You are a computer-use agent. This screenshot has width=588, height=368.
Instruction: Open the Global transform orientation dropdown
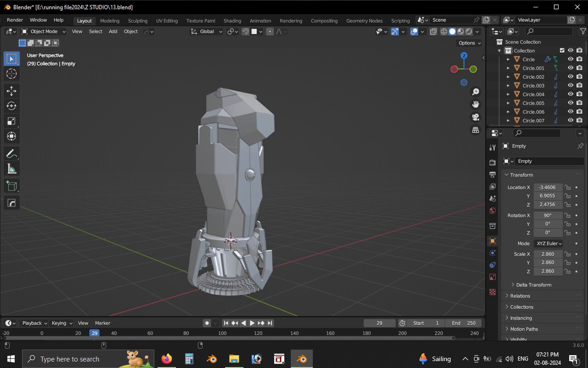[x=207, y=31]
